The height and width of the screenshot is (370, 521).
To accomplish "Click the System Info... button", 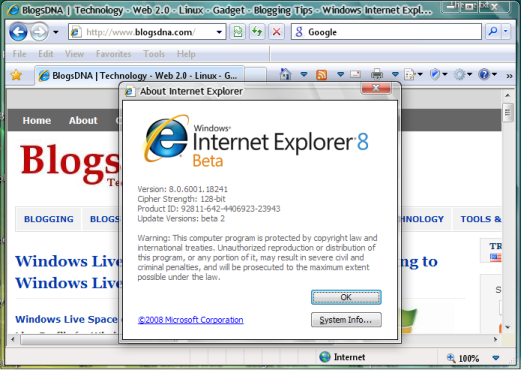I will pos(346,320).
